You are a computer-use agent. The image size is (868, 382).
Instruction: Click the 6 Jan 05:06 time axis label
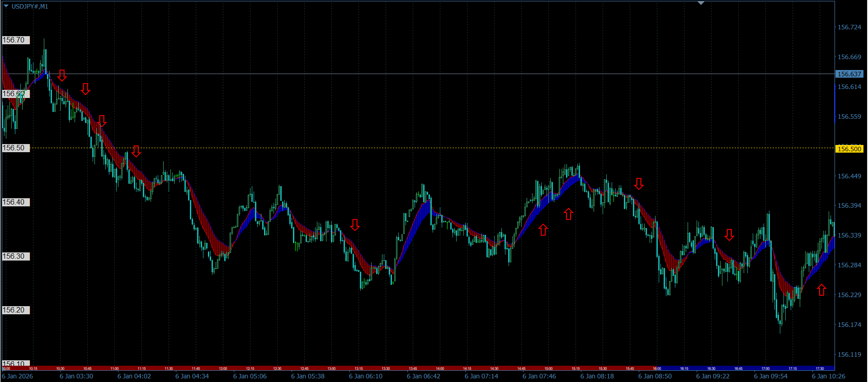click(250, 376)
